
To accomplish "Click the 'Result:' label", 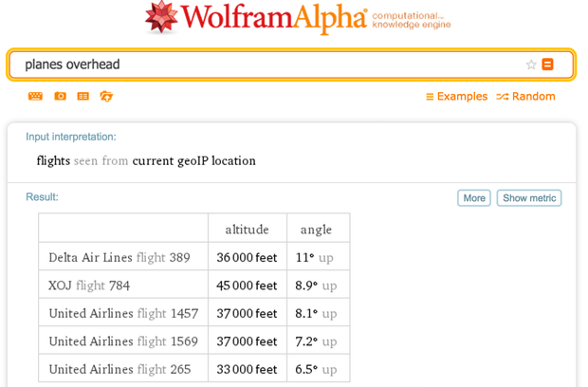I will [x=42, y=197].
